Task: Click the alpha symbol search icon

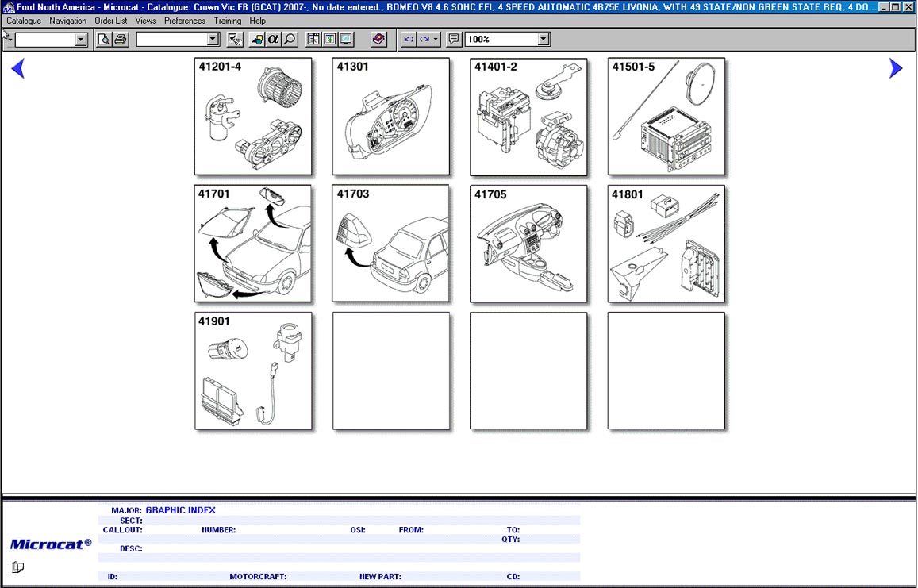Action: [273, 40]
